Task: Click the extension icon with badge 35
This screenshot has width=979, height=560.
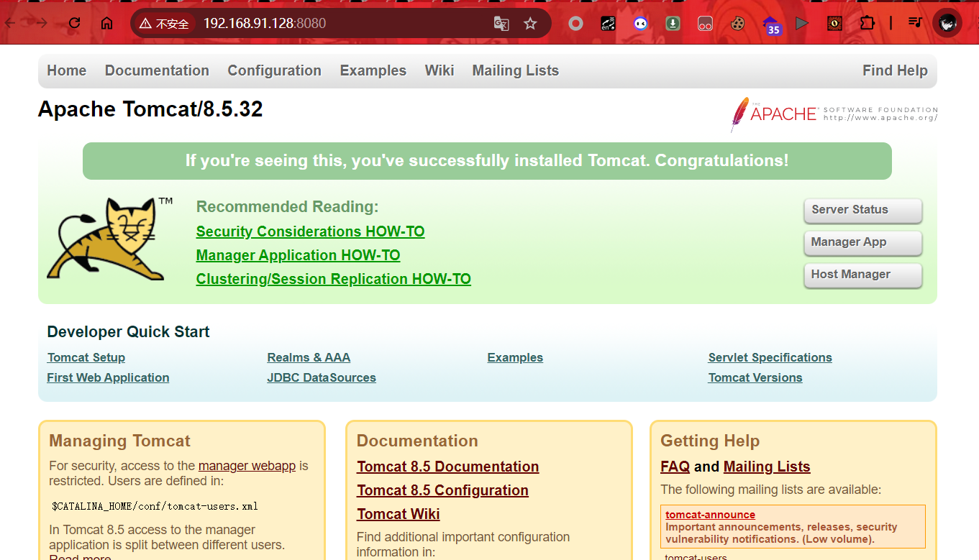Action: pos(771,25)
